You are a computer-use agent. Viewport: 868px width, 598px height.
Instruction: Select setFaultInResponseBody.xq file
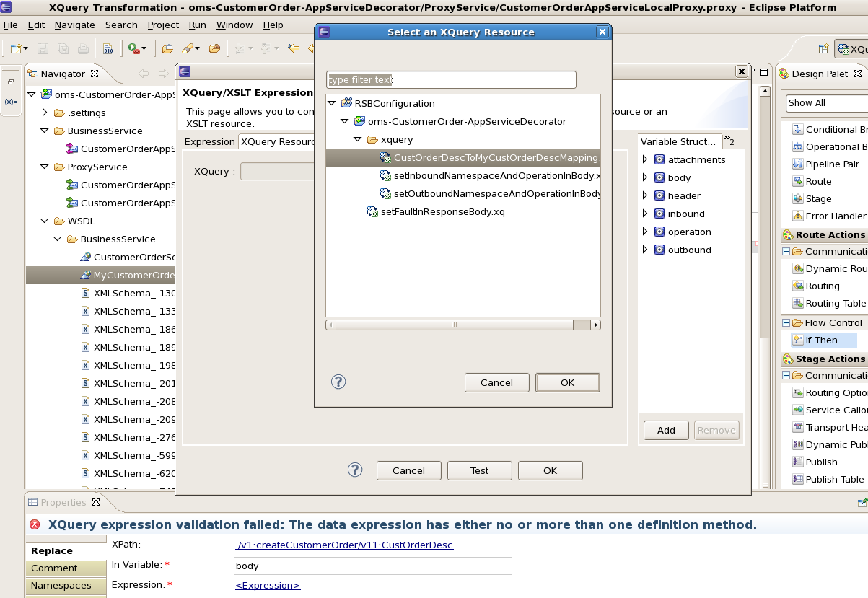pyautogui.click(x=436, y=211)
